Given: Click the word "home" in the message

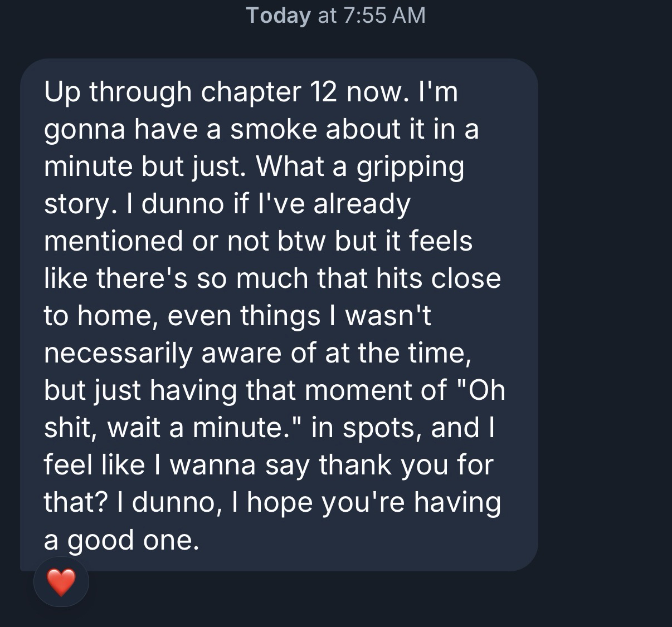Looking at the screenshot, I should tap(113, 316).
